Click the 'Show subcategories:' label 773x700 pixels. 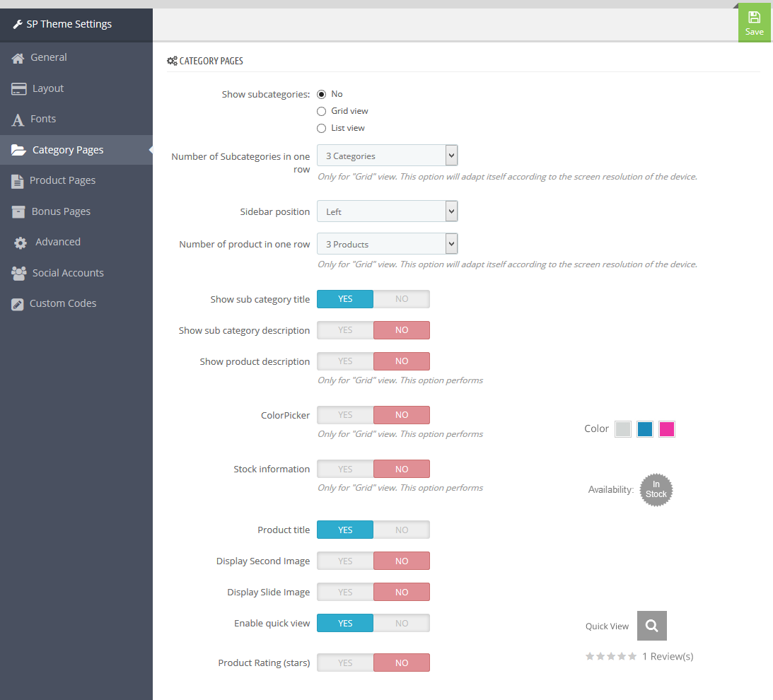266,94
